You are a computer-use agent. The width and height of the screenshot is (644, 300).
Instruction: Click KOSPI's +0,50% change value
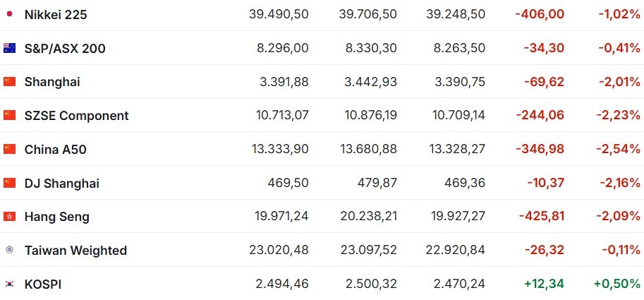coord(617,284)
